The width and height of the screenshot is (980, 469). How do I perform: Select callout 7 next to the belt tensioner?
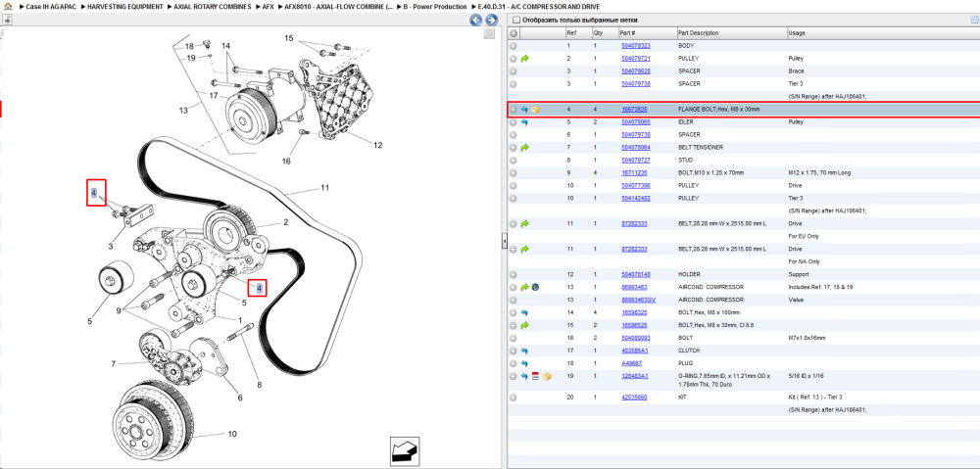click(113, 363)
